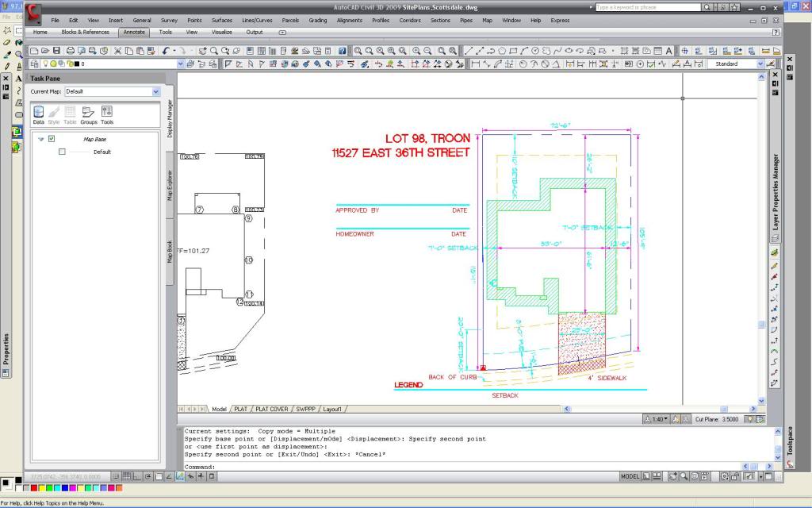Select the Circle draw tool
Image resolution: width=812 pixels, height=508 pixels.
pos(535,51)
